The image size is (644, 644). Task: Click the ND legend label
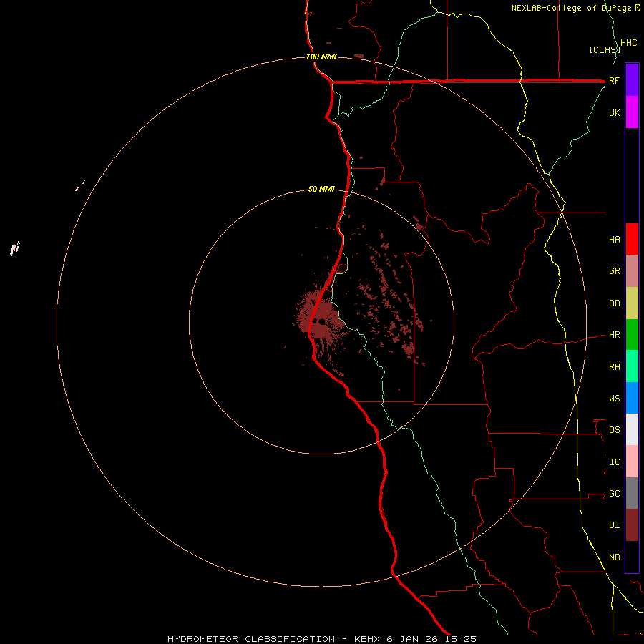click(x=614, y=557)
